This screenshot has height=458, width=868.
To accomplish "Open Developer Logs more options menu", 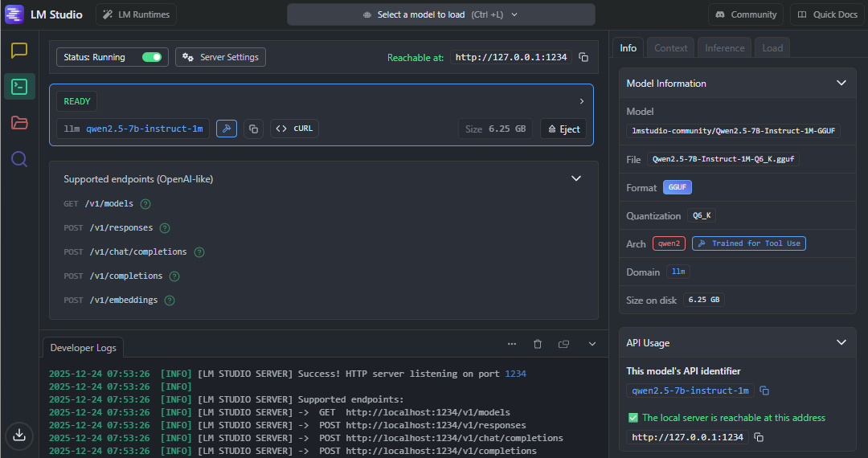I will click(512, 344).
